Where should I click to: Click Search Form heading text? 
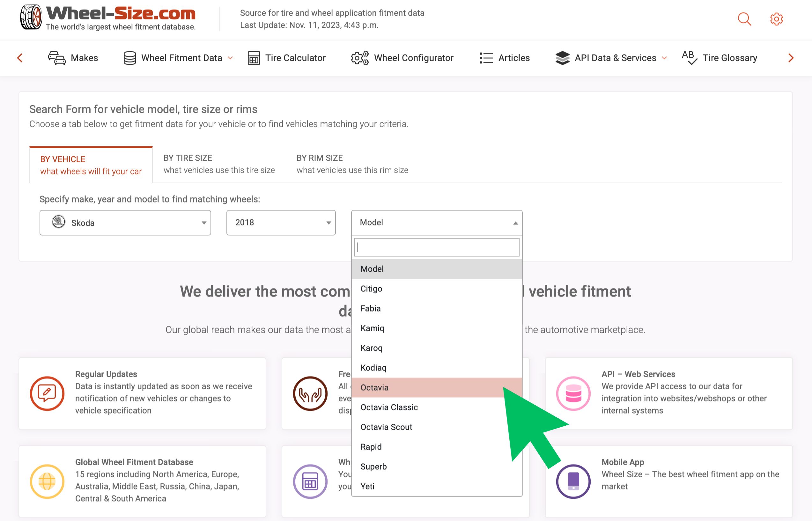tap(143, 109)
